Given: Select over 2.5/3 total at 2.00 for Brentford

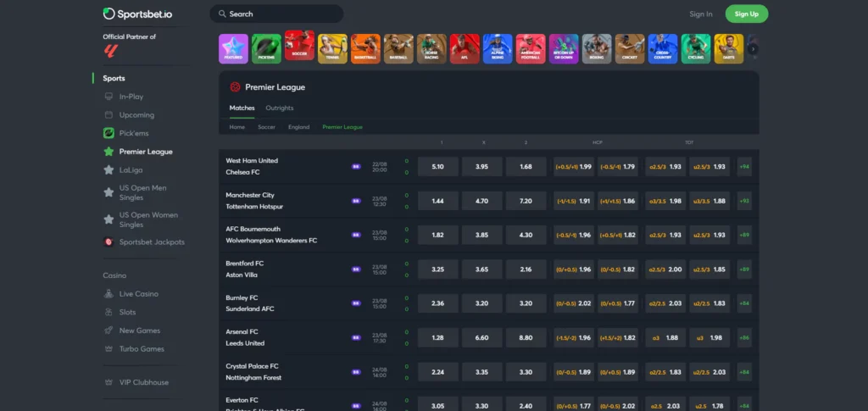Looking at the screenshot, I should point(665,269).
